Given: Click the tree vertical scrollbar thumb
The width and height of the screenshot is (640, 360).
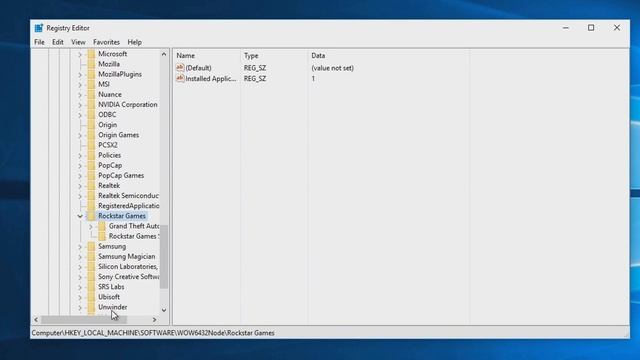Looking at the screenshot, I should 164,257.
